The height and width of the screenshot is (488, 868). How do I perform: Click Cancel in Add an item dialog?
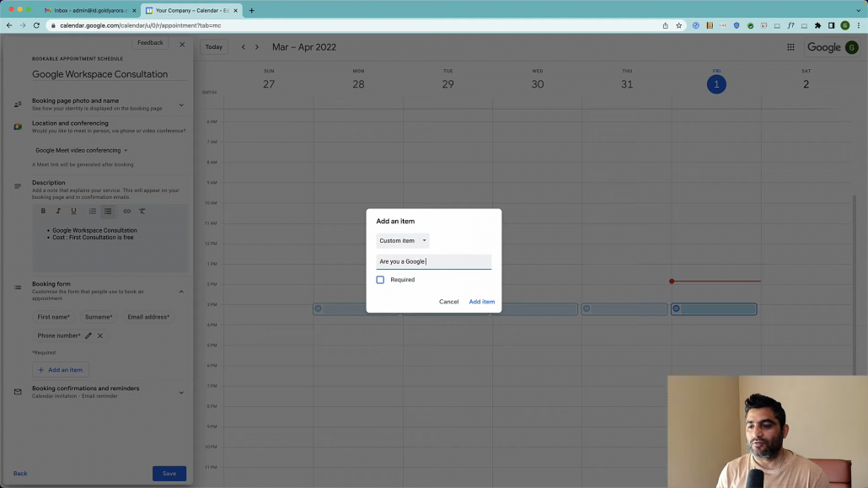[x=449, y=302]
